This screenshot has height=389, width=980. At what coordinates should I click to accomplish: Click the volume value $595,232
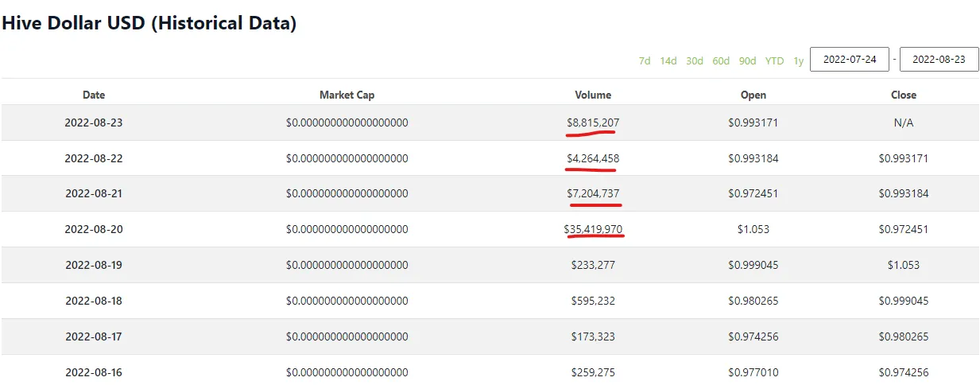(593, 301)
